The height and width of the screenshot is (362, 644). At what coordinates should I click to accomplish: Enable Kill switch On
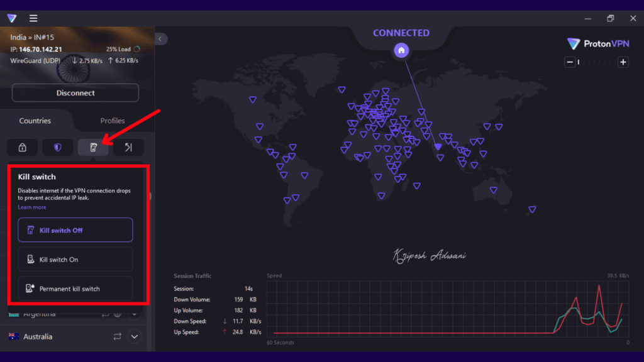pos(75,259)
